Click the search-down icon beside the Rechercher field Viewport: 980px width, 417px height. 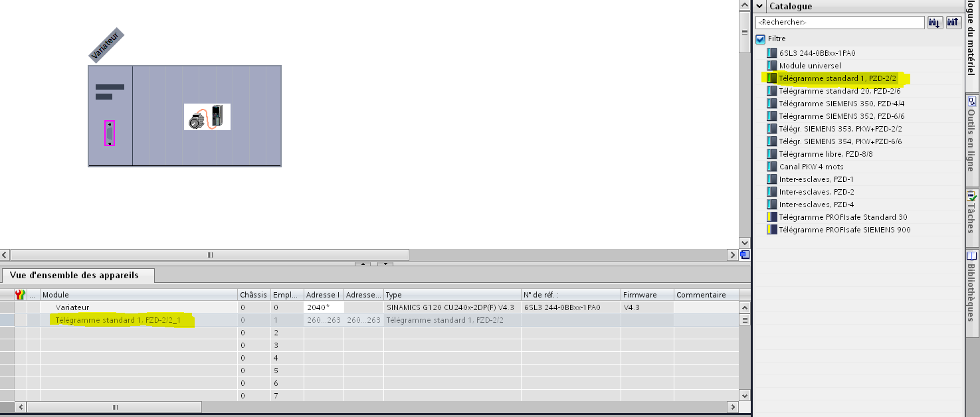tap(935, 23)
